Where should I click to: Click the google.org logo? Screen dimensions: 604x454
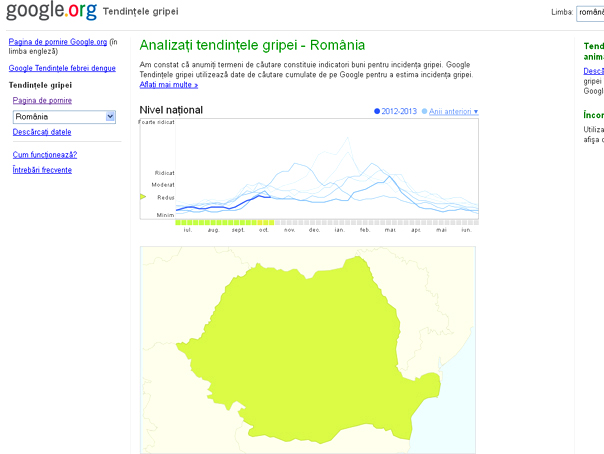click(51, 10)
